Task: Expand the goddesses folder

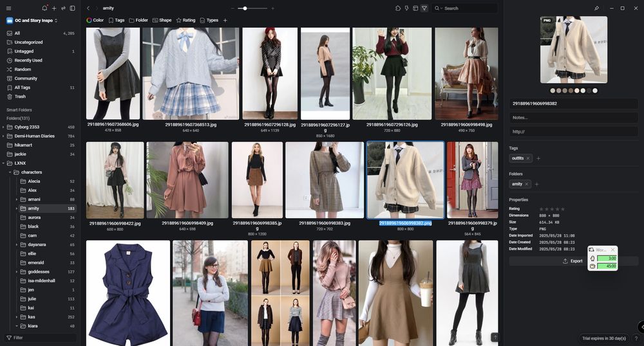Action: pyautogui.click(x=17, y=272)
